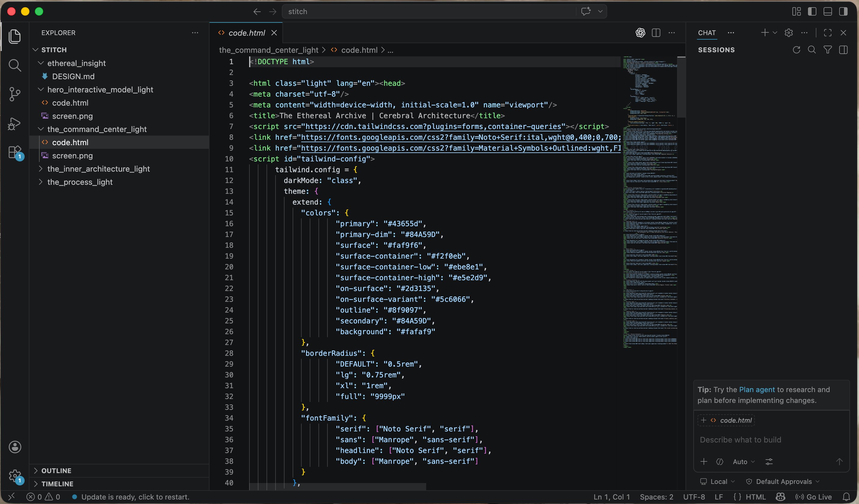Change Spaces: 2 indentation setting
This screenshot has width=859, height=504.
656,497
